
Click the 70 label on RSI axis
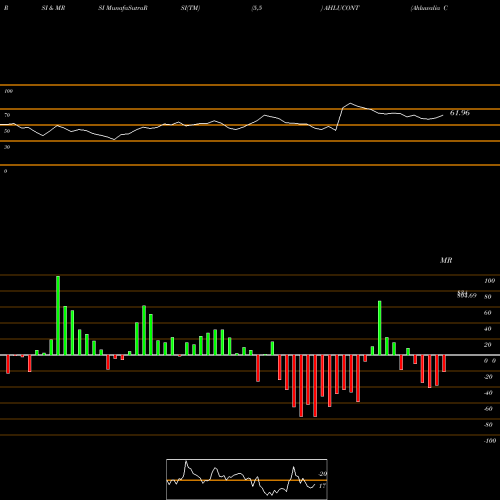coord(7,115)
